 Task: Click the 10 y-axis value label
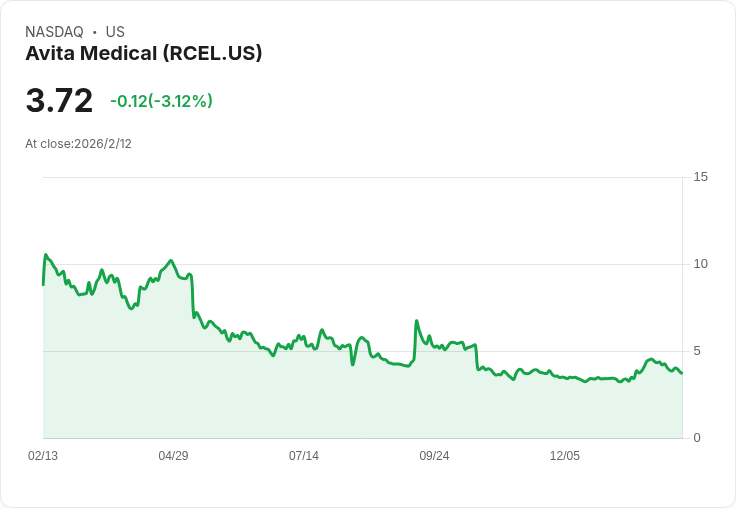tap(700, 264)
